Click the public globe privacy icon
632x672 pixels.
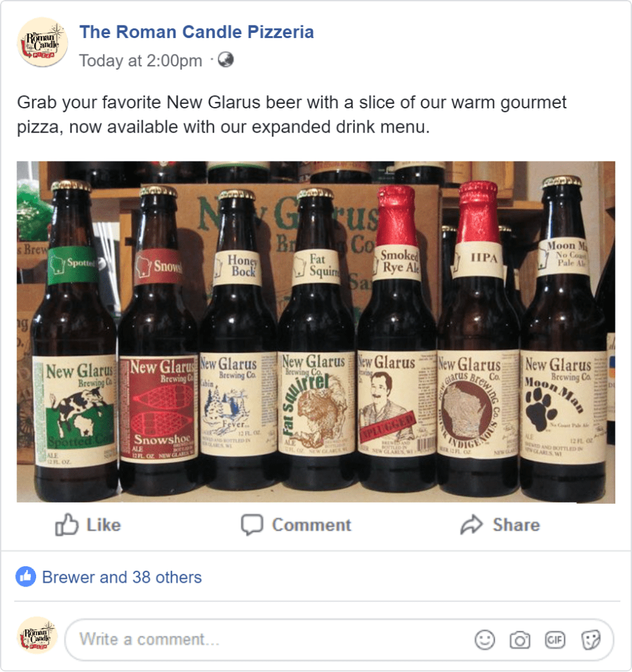point(226,60)
